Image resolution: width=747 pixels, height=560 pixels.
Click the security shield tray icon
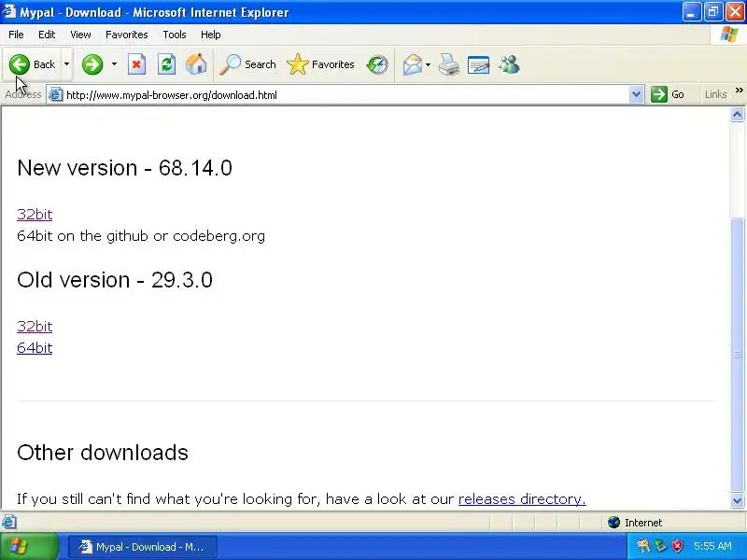pos(678,546)
